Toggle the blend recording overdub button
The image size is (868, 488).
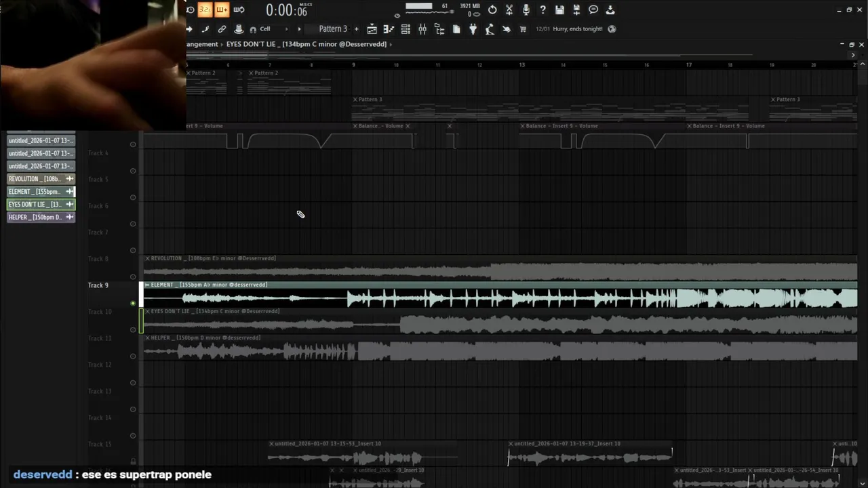221,9
